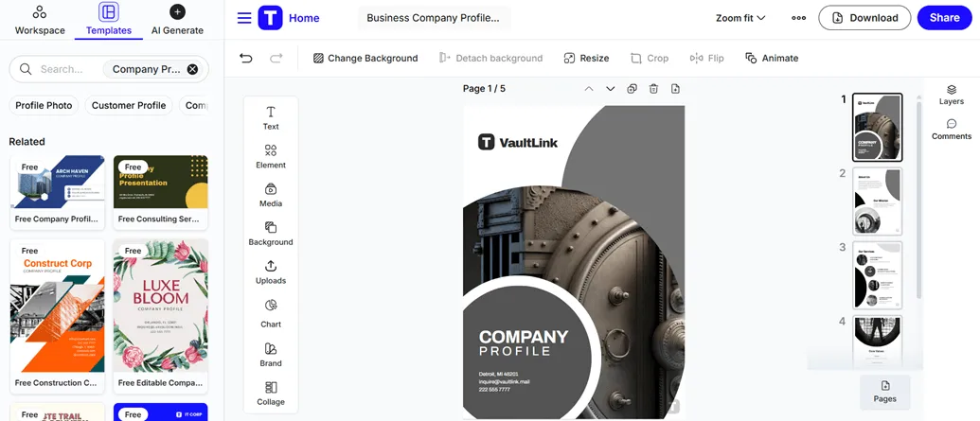Delete page using the trash icon
The image size is (980, 421).
click(x=653, y=89)
